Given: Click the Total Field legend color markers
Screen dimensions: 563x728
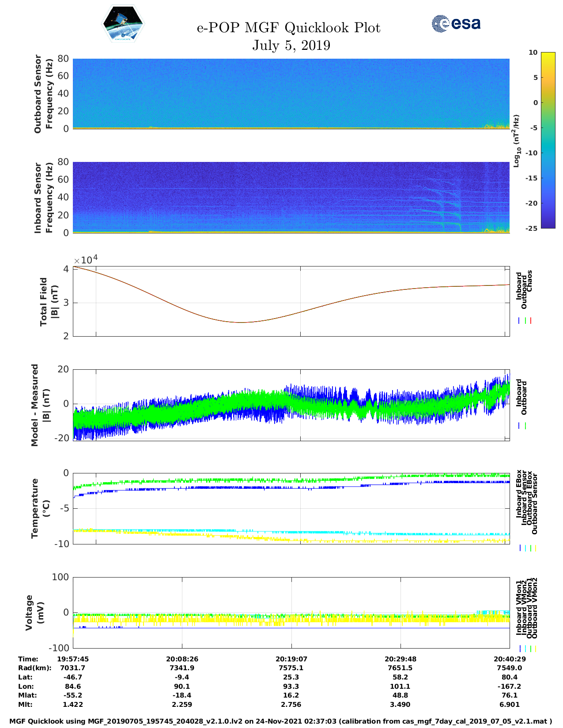Looking at the screenshot, I should click(525, 321).
